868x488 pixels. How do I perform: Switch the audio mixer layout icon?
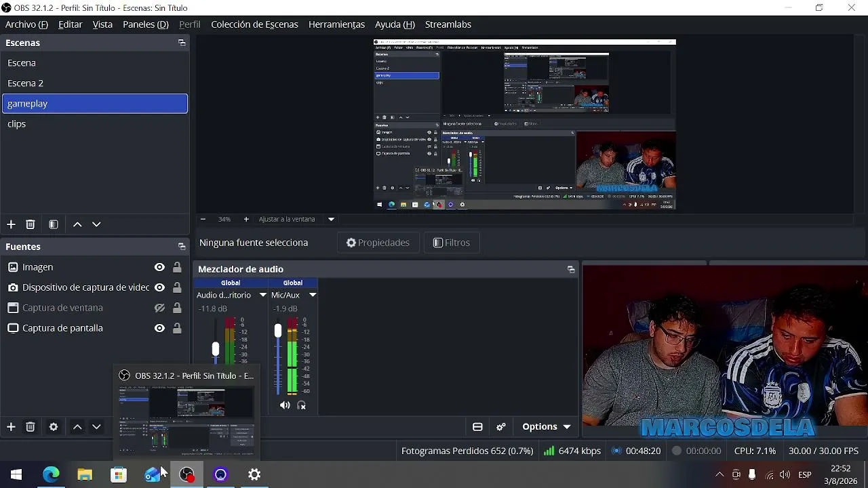477,426
